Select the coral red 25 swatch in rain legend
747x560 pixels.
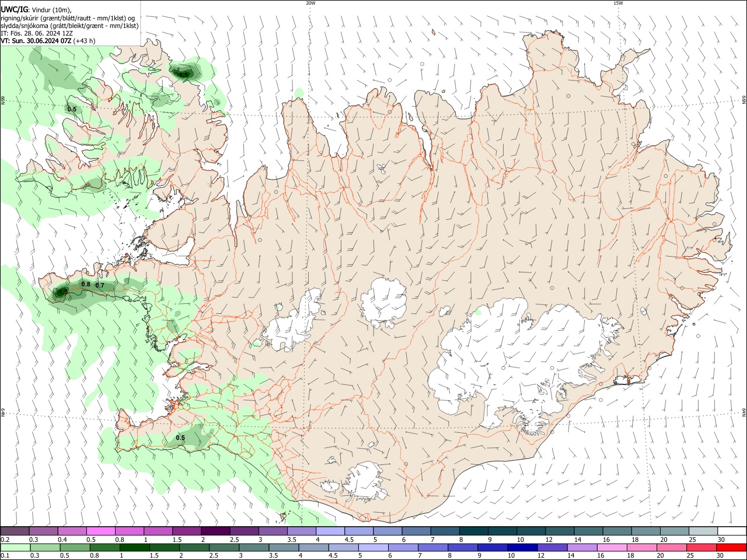[701, 548]
